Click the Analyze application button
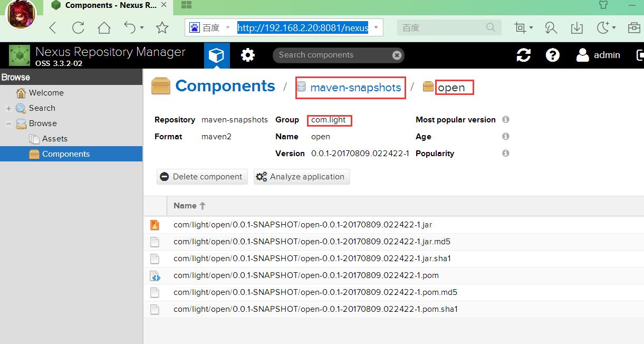 click(302, 177)
